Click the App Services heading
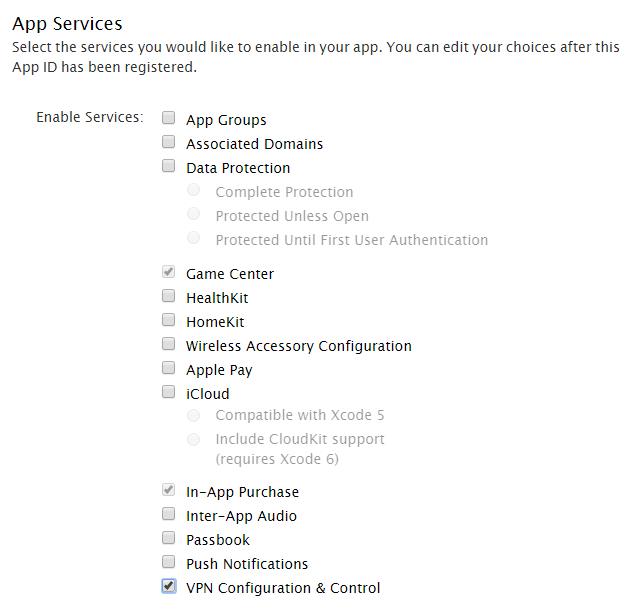633x607 pixels. click(67, 24)
